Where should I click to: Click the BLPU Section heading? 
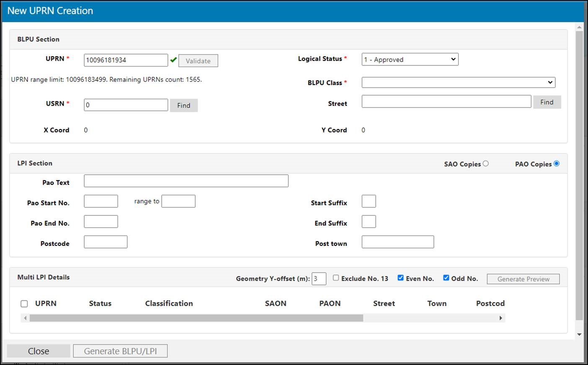click(x=38, y=39)
